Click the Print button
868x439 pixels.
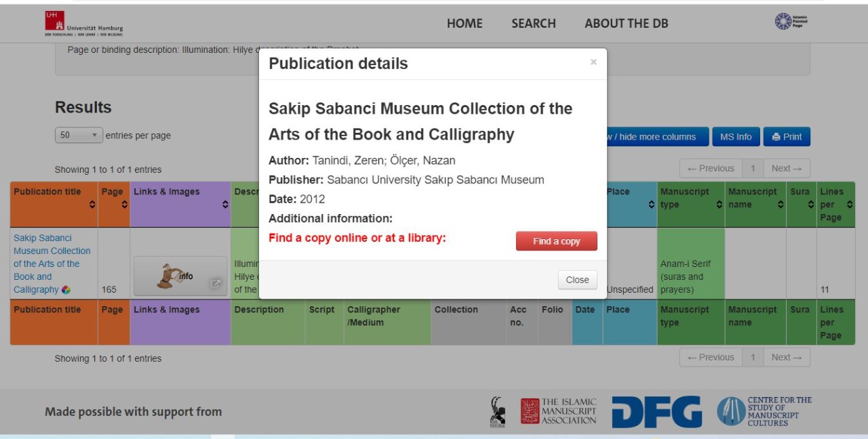click(x=786, y=137)
